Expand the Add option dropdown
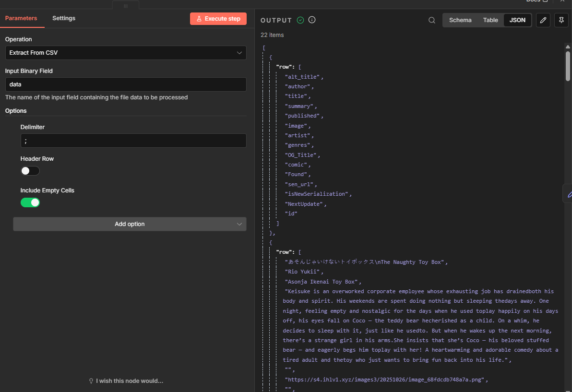 click(x=130, y=224)
